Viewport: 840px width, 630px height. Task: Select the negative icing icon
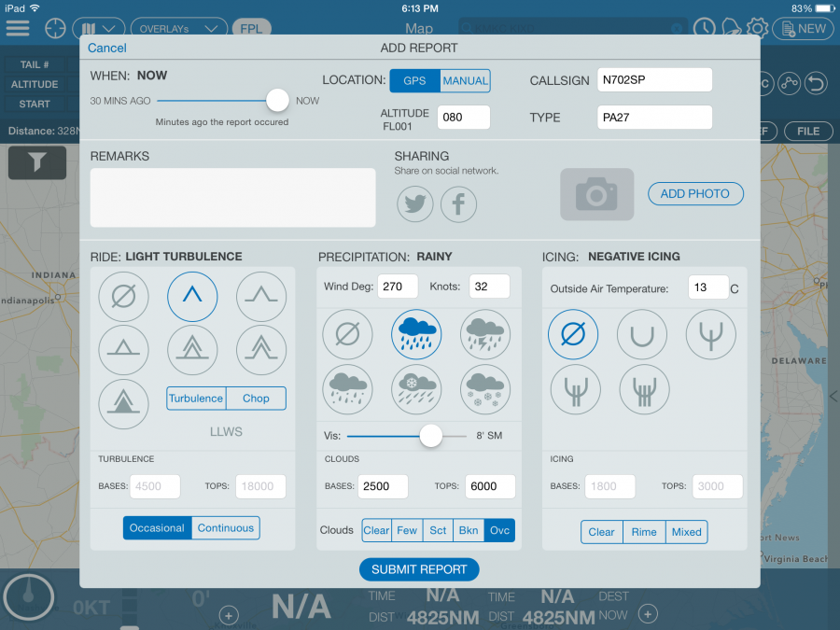point(573,334)
